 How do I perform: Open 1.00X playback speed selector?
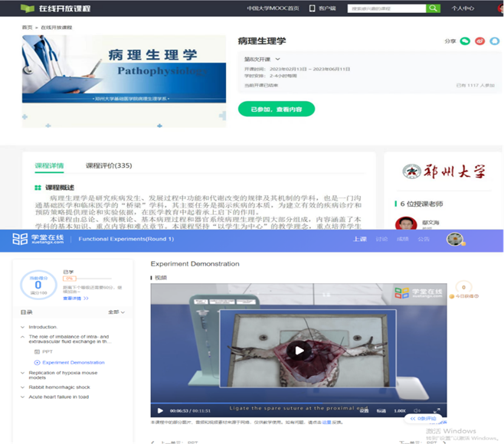click(x=400, y=410)
